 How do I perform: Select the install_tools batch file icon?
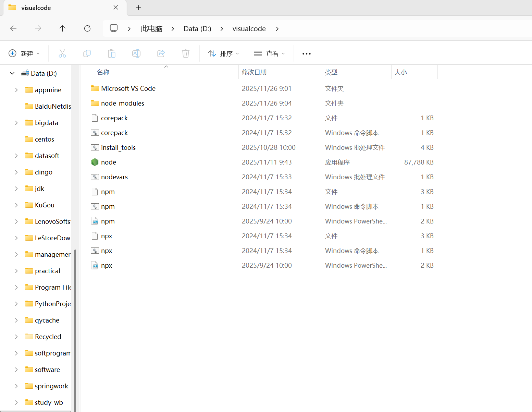(95, 147)
